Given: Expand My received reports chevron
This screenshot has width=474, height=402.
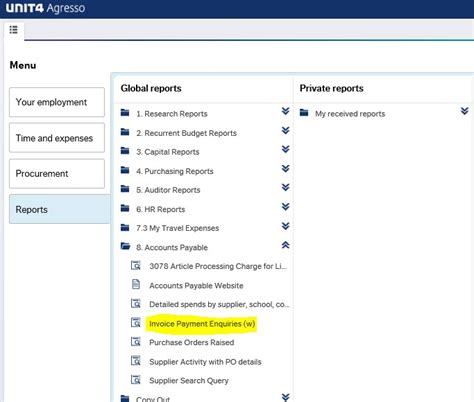Looking at the screenshot, I should tap(465, 111).
